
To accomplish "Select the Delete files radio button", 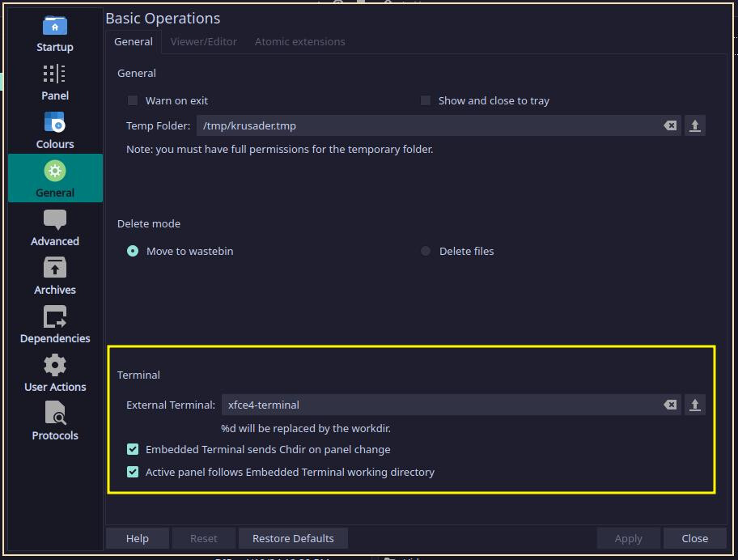I will tap(426, 251).
